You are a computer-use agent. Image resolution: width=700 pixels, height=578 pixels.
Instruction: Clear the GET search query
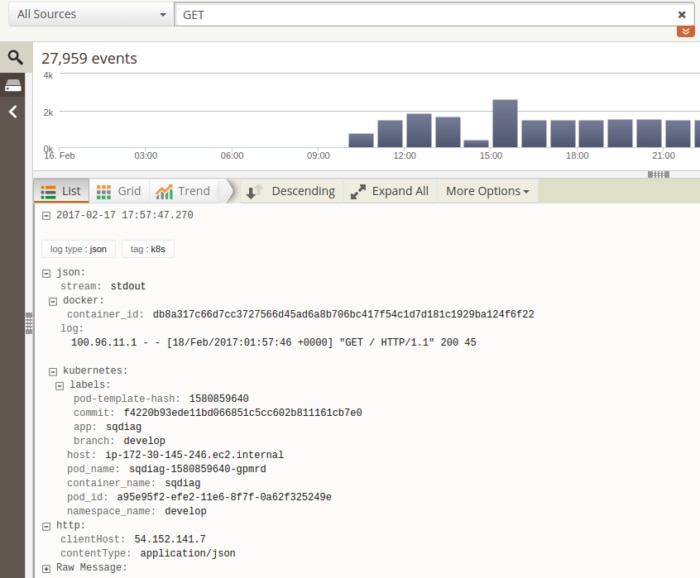(x=682, y=15)
